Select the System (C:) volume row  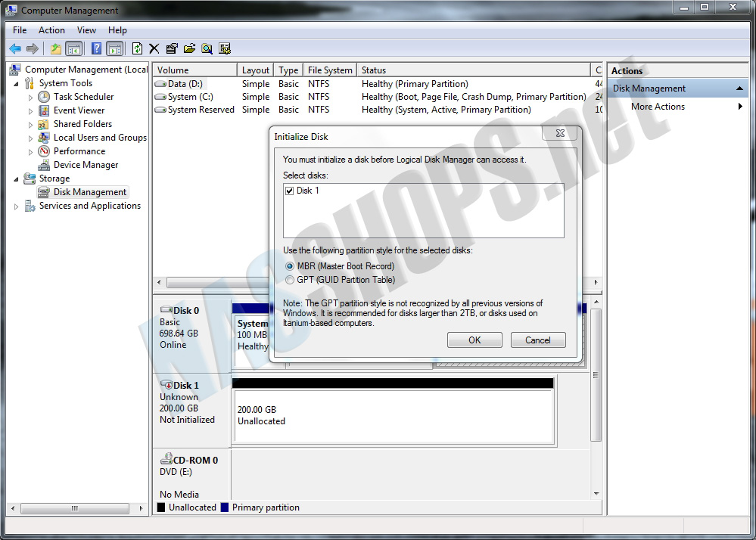pos(378,97)
